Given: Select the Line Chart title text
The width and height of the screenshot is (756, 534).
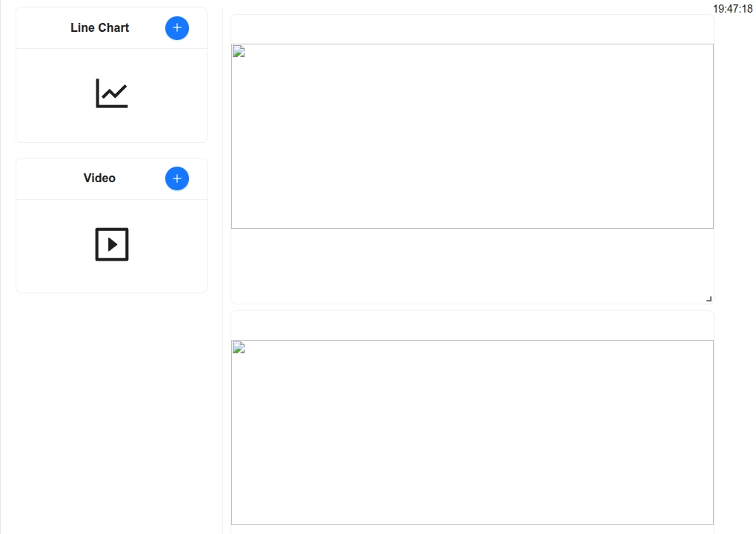Looking at the screenshot, I should pos(100,28).
